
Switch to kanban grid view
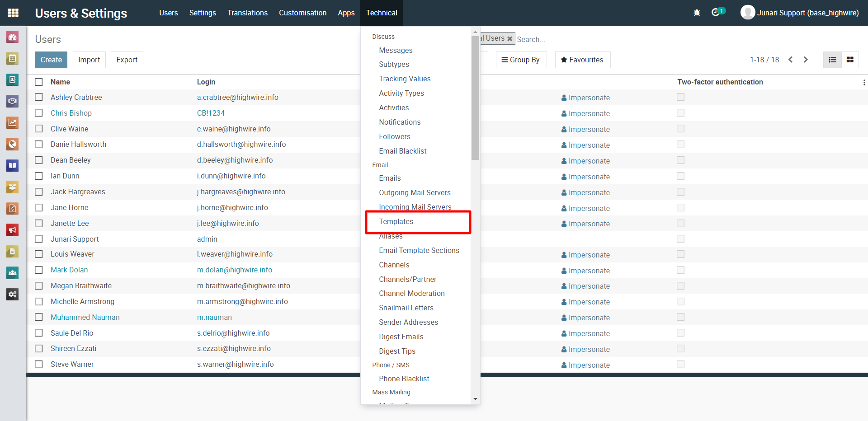click(850, 60)
